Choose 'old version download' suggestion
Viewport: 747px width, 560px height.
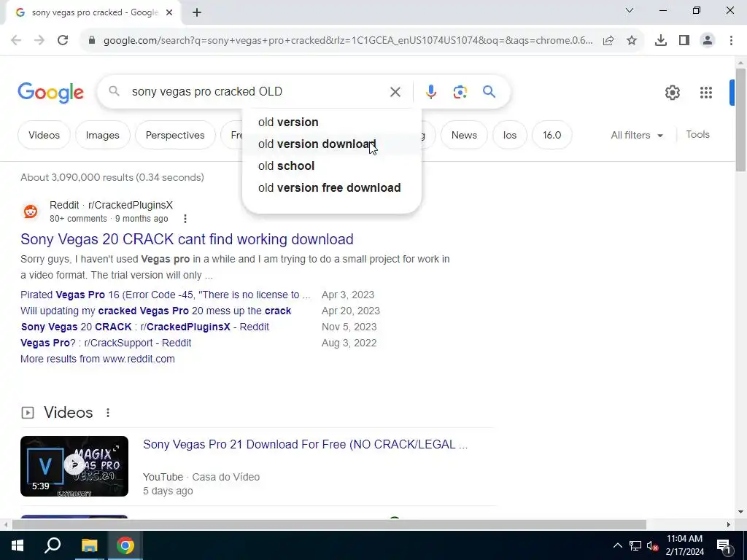pyautogui.click(x=332, y=144)
